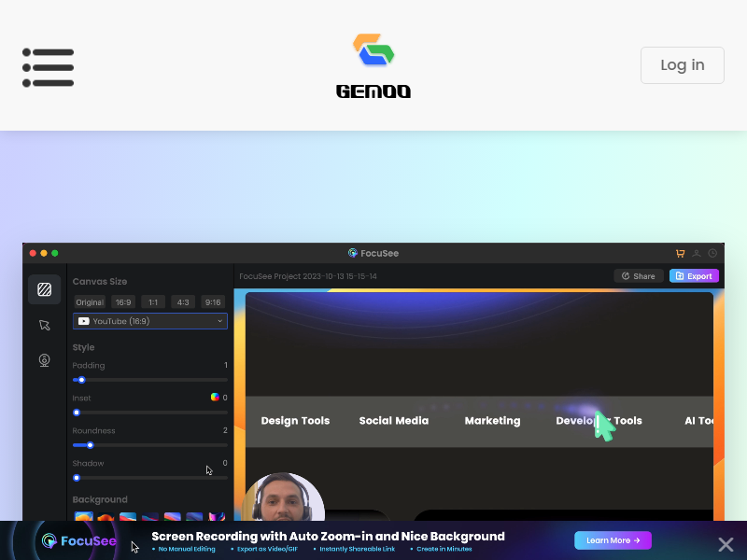Click the Background section heading
Screen dimensions: 747x560
tap(100, 499)
